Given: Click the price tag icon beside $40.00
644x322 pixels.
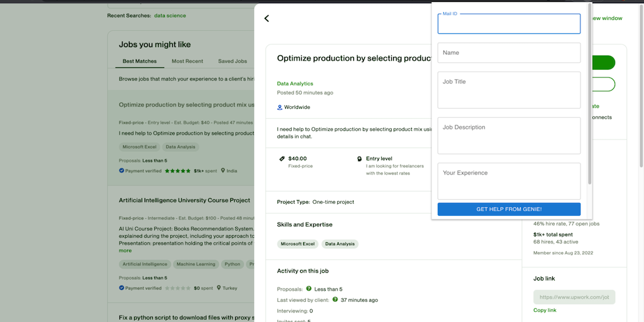Looking at the screenshot, I should [x=282, y=158].
